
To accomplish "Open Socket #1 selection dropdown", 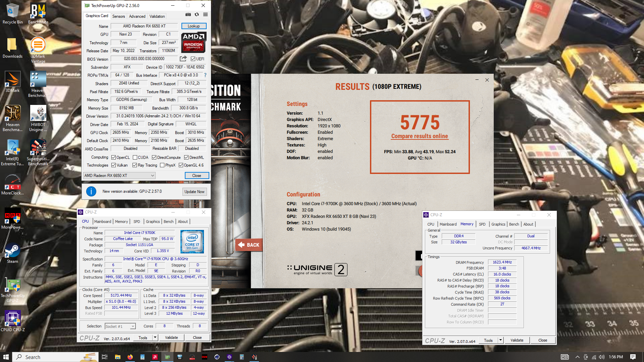I will point(120,326).
